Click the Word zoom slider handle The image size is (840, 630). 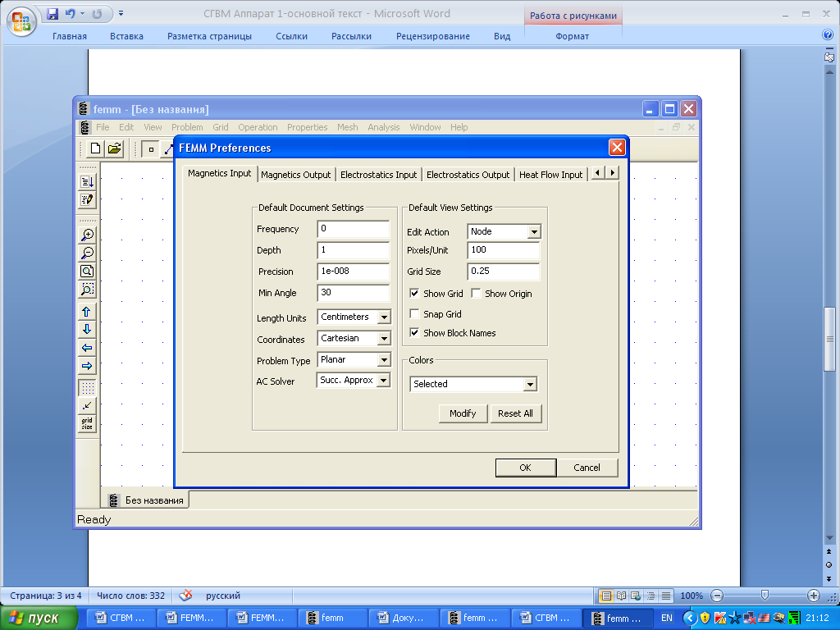(765, 596)
